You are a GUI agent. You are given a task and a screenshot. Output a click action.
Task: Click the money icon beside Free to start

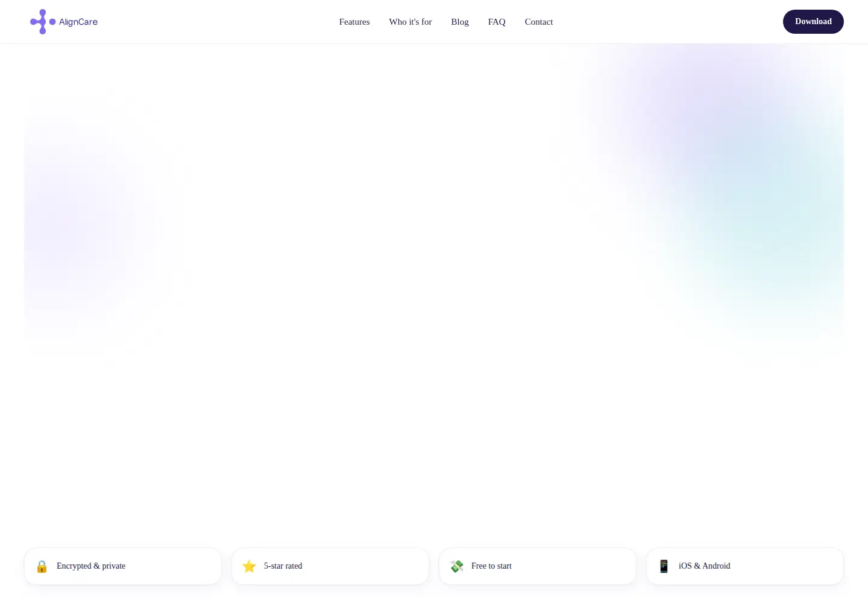point(457,566)
